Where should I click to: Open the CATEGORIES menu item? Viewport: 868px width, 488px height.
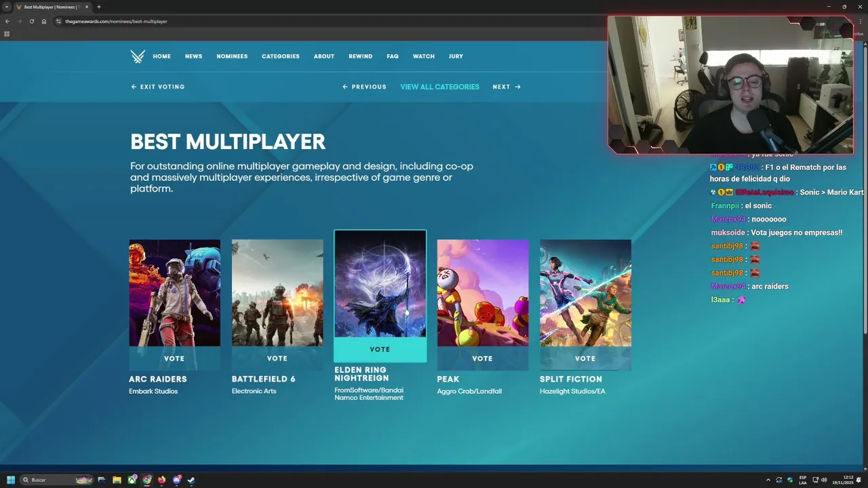pos(281,56)
